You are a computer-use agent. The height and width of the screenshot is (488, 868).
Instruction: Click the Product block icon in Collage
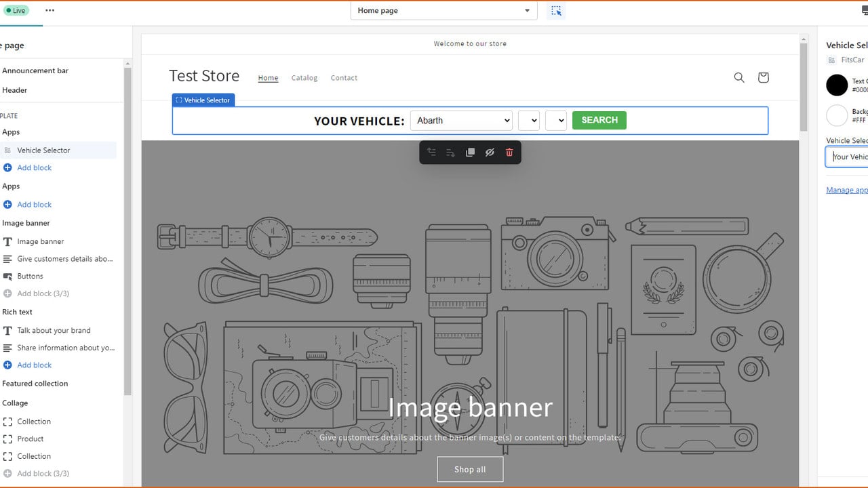pyautogui.click(x=7, y=439)
